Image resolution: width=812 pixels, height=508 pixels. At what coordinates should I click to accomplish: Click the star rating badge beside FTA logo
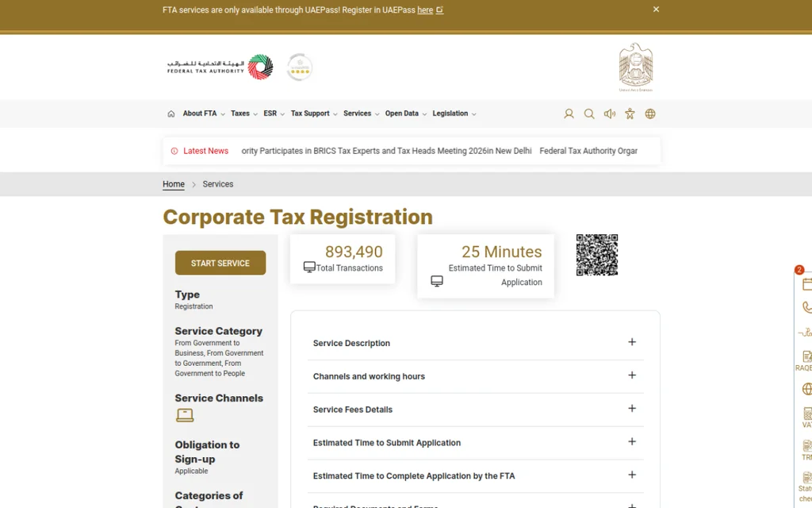click(299, 67)
